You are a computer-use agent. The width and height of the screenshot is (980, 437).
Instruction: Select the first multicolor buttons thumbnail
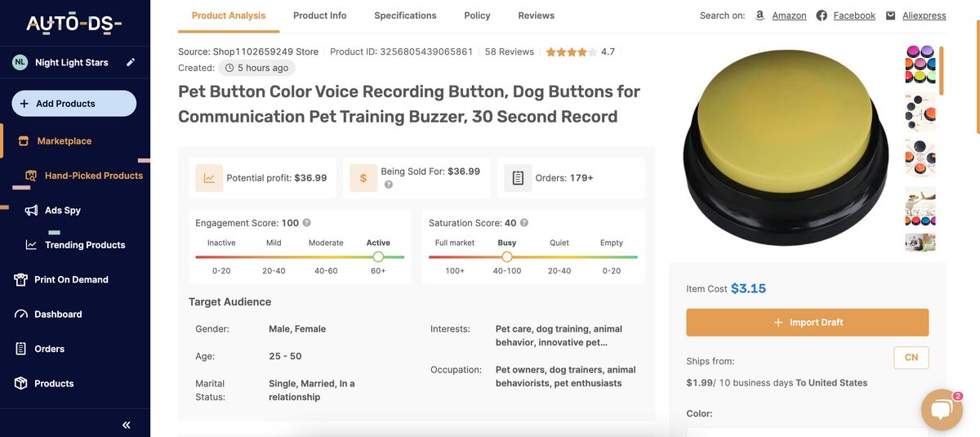920,64
